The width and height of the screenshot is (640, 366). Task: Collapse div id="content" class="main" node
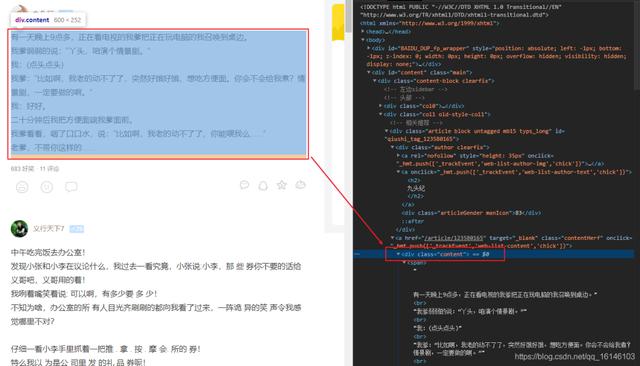pyautogui.click(x=369, y=72)
